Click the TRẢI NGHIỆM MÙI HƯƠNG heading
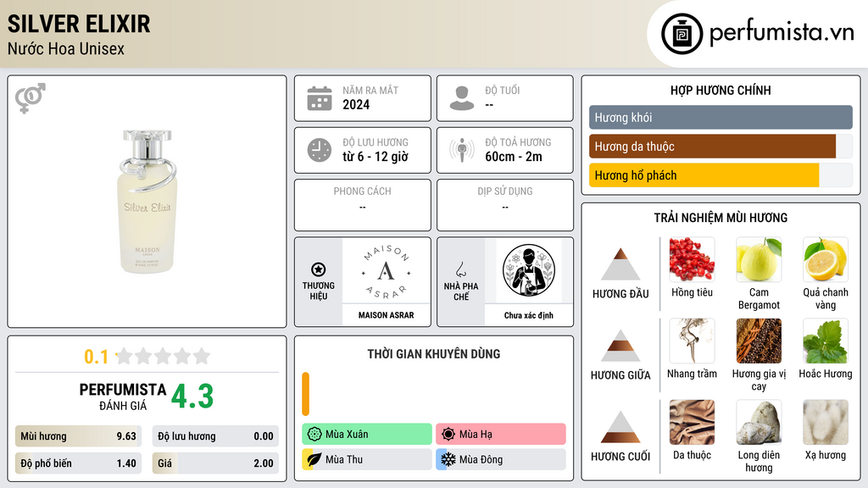868x488 pixels. click(721, 218)
